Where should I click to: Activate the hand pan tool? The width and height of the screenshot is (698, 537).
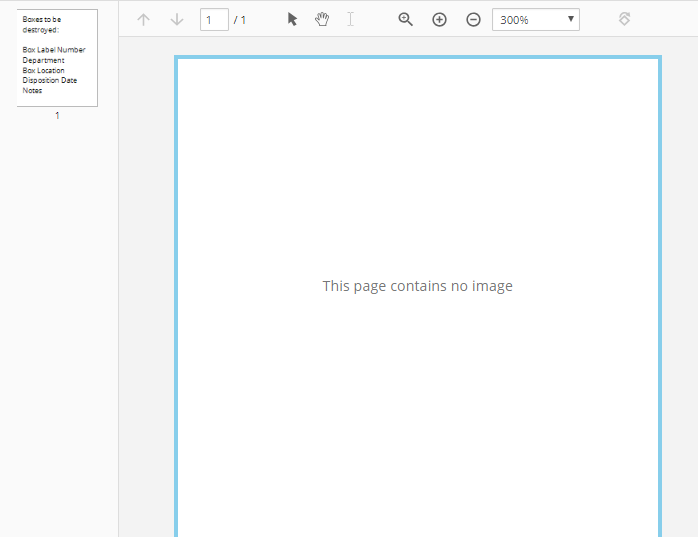(322, 19)
